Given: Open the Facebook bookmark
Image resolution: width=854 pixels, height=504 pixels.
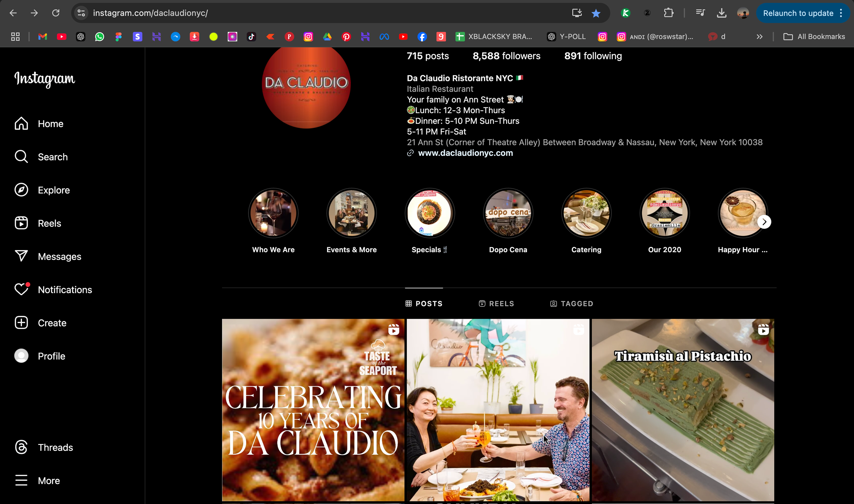Looking at the screenshot, I should [x=422, y=36].
